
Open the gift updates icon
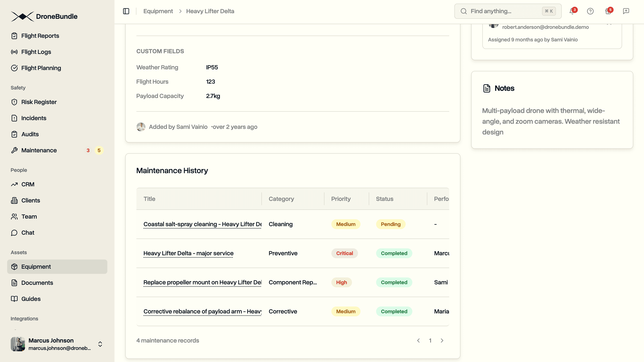click(x=608, y=11)
